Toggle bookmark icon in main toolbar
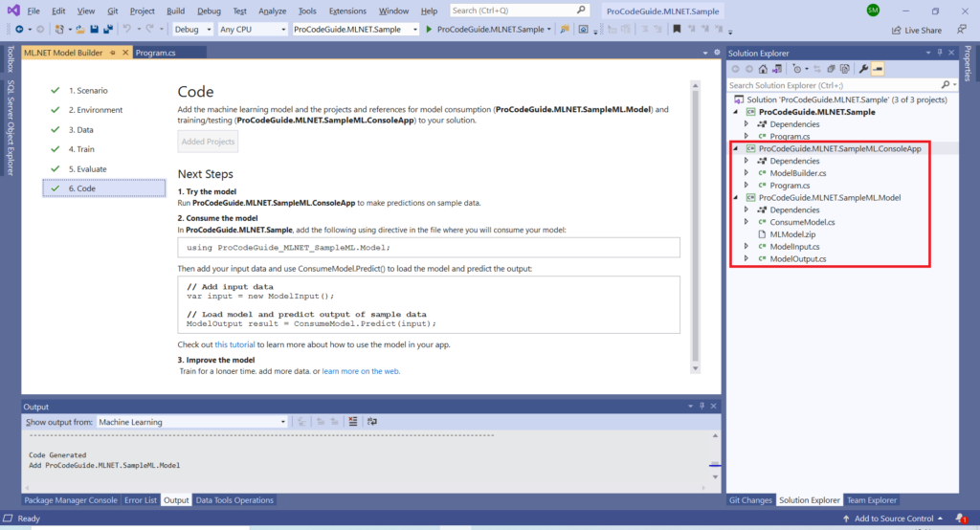The image size is (980, 530). coord(677,30)
